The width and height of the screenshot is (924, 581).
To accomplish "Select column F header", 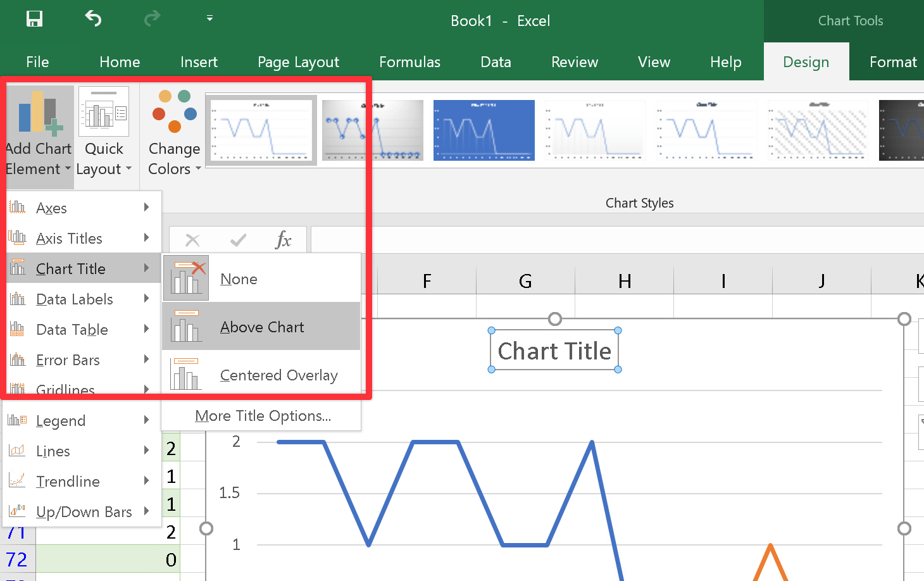I will tap(427, 281).
